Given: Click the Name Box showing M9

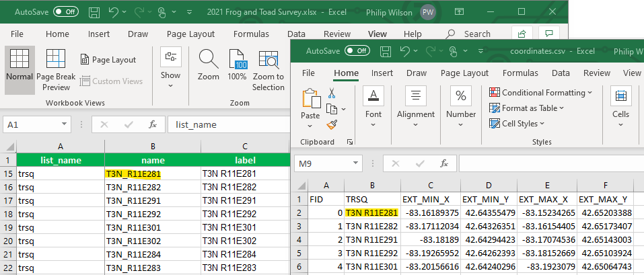Looking at the screenshot, I should point(322,163).
